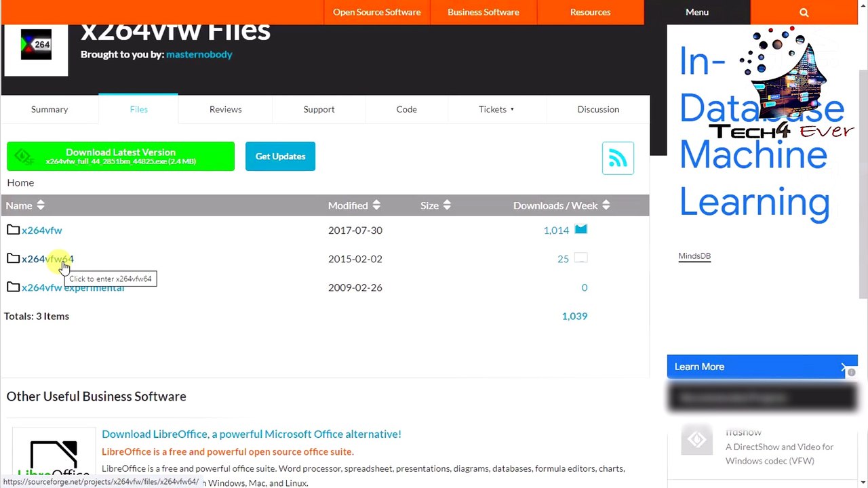Viewport: 868px width, 488px height.
Task: Click the 1,014 downloads count
Action: coord(556,230)
